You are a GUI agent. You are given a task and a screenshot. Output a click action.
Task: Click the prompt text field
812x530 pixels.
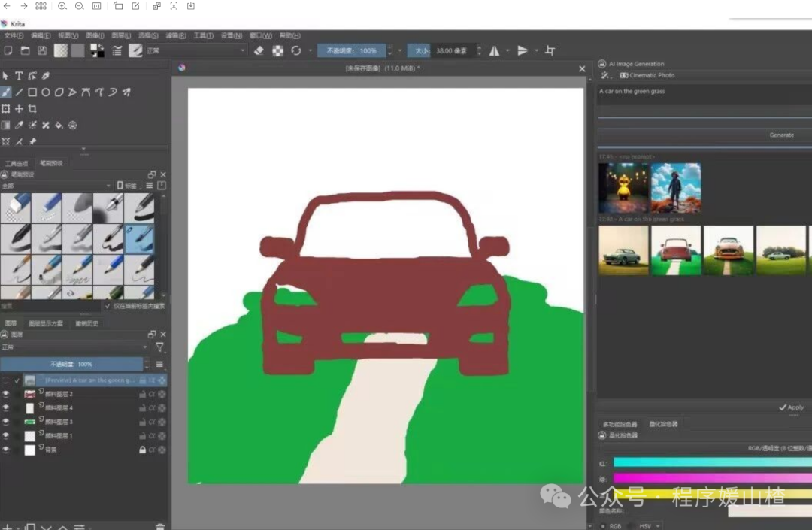[704, 97]
